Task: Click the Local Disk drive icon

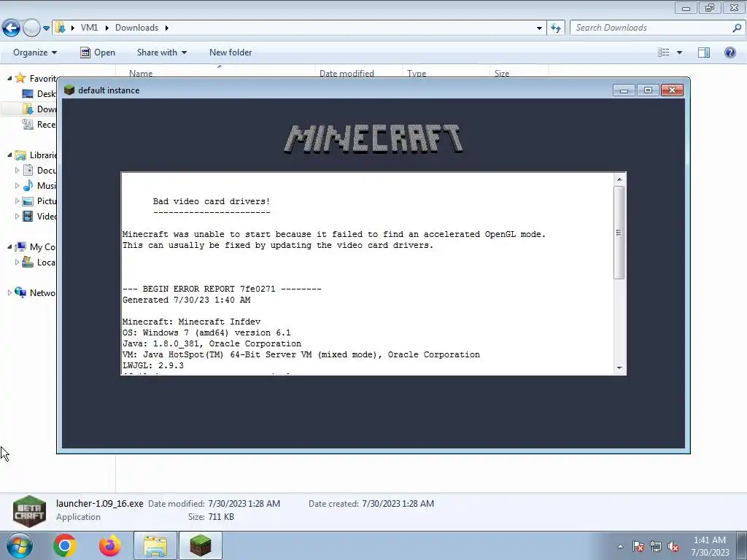Action: tap(28, 262)
